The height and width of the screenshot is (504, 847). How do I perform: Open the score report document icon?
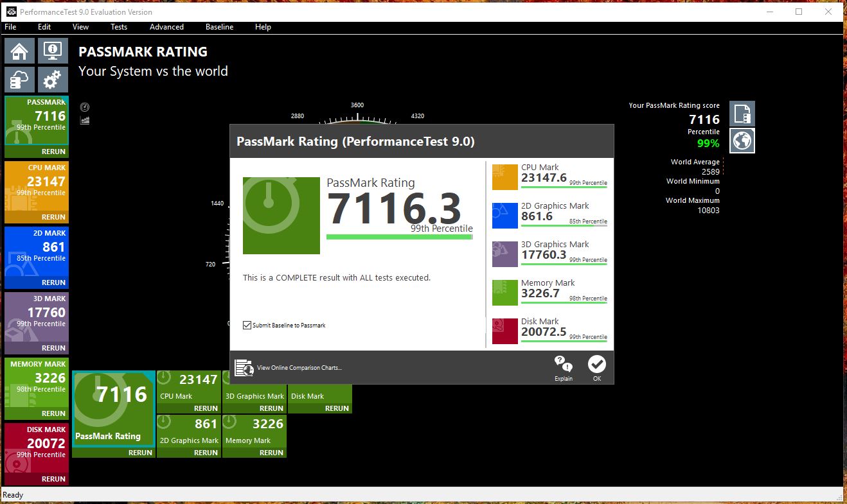coord(742,114)
